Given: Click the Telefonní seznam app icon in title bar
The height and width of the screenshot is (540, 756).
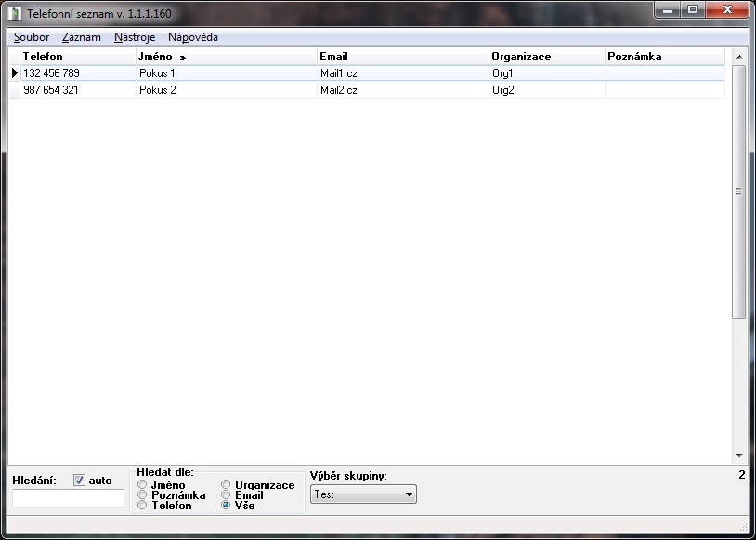Looking at the screenshot, I should coord(16,13).
